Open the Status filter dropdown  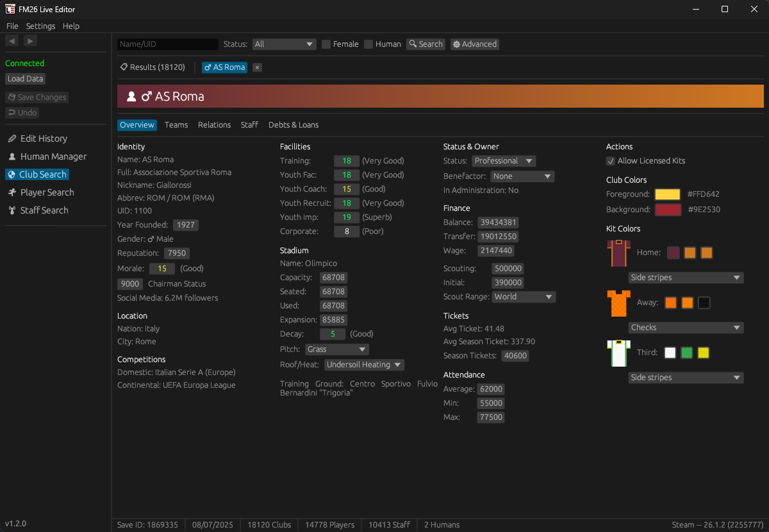tap(284, 44)
